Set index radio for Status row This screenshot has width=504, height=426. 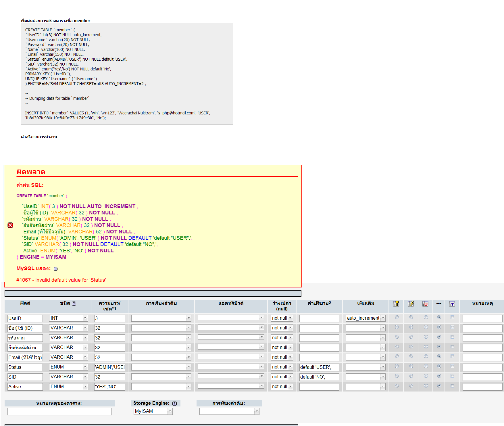[411, 366]
